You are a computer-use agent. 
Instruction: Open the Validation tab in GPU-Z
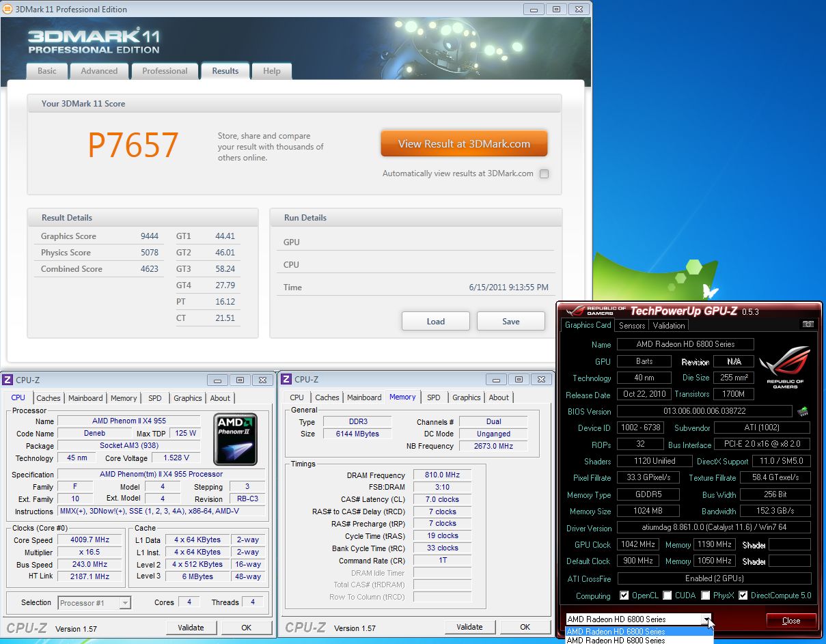(x=669, y=326)
